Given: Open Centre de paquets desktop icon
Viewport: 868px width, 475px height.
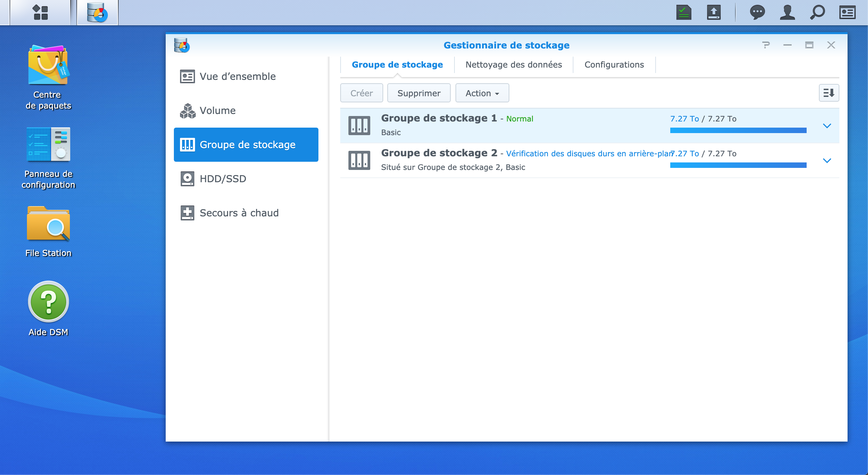Looking at the screenshot, I should 48,66.
